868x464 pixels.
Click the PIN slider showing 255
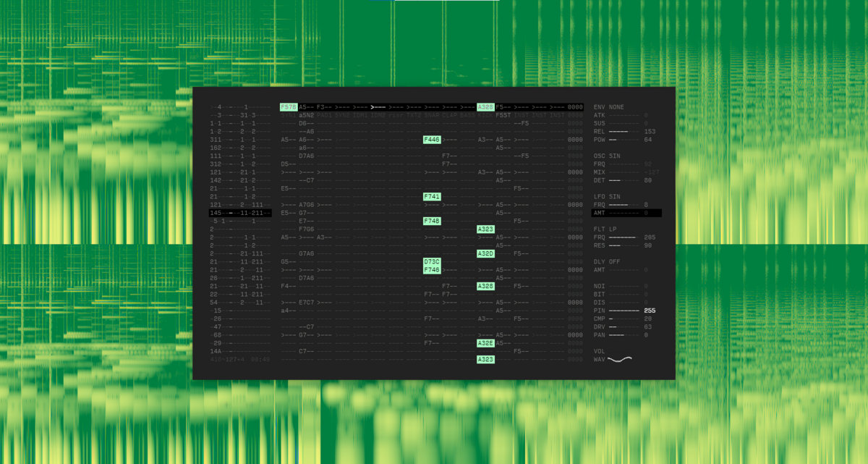[626, 309]
